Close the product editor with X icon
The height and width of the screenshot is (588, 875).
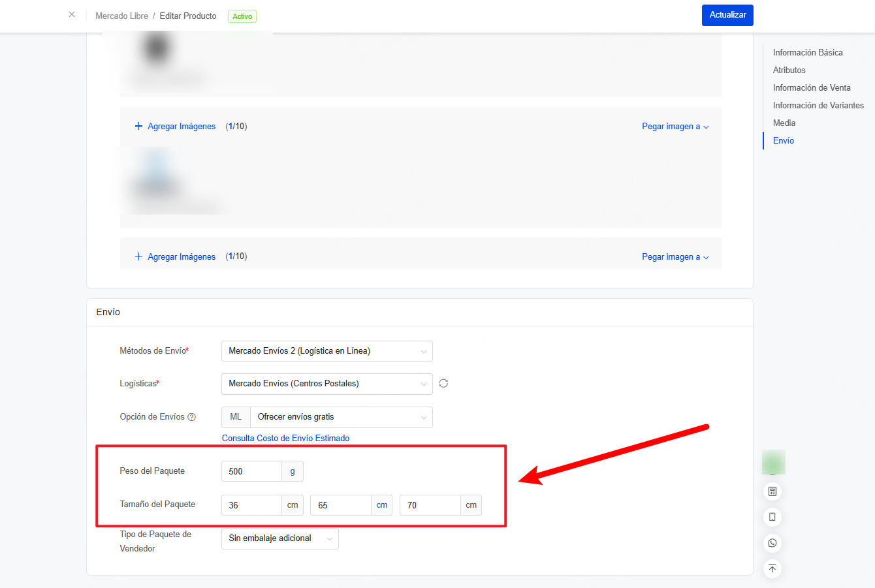(72, 14)
